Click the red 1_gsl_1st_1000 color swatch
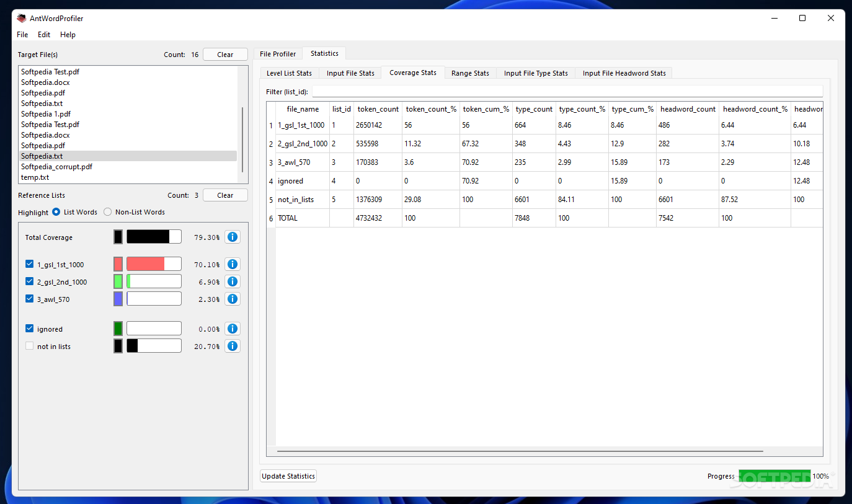Image resolution: width=852 pixels, height=504 pixels. 118,264
